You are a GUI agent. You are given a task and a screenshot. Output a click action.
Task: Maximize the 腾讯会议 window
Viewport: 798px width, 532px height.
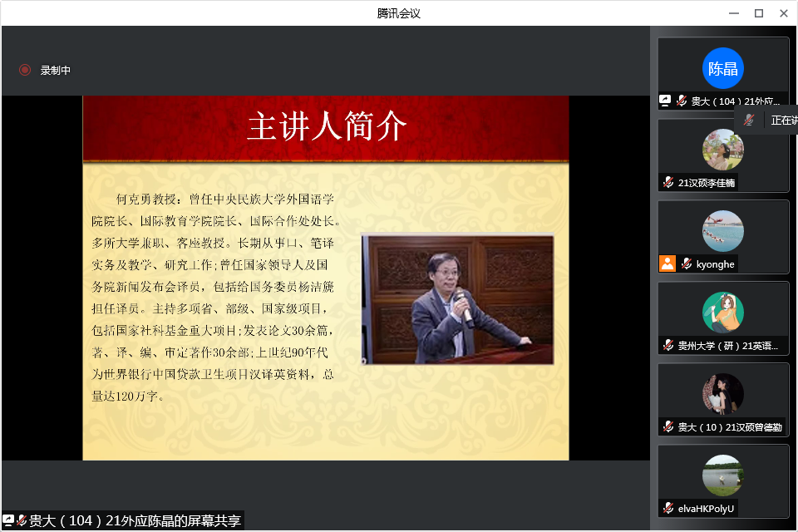pos(758,12)
